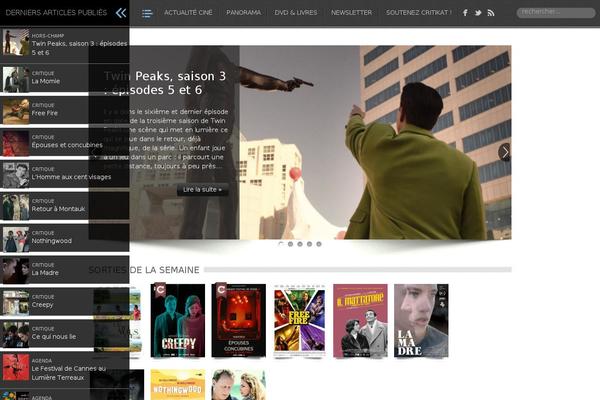The image size is (600, 400).
Task: Open the Creepy movie poster
Action: click(x=178, y=321)
